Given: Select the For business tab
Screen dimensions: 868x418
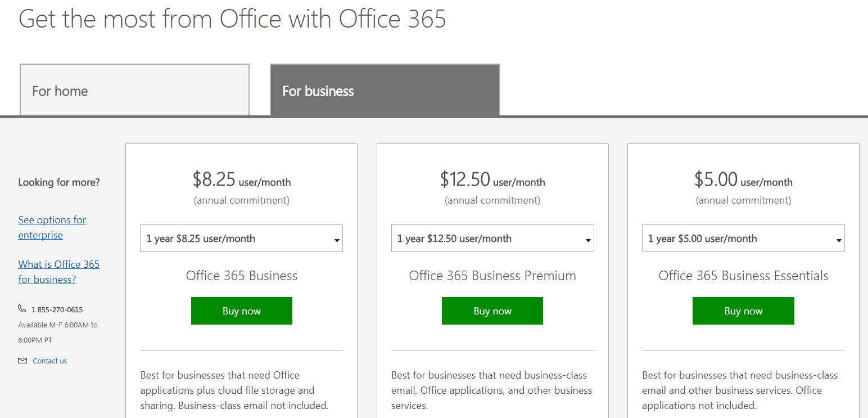Looking at the screenshot, I should (x=385, y=91).
